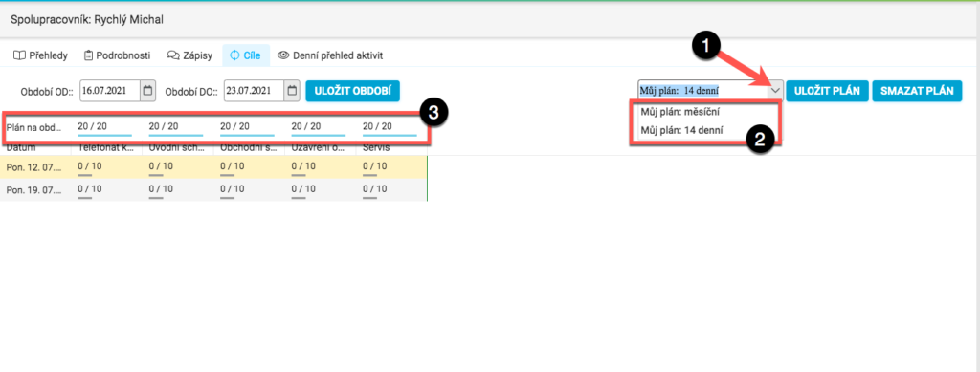Click the 'Telefonát k...' column header
Screen dimensions: 980x372
point(105,148)
